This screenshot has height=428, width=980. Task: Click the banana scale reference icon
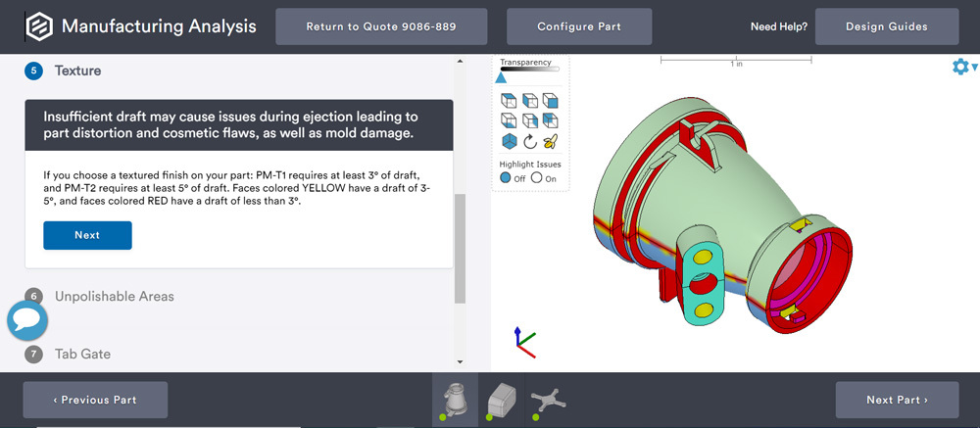[x=550, y=141]
